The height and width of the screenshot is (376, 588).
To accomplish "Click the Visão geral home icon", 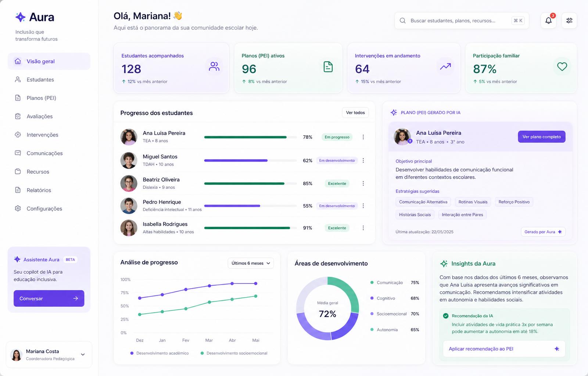I will 18,61.
